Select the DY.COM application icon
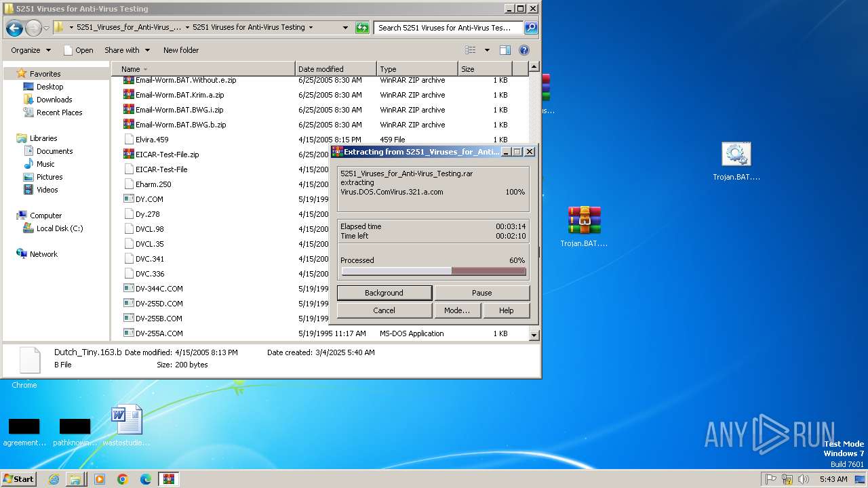This screenshot has height=488, width=868. tap(129, 199)
